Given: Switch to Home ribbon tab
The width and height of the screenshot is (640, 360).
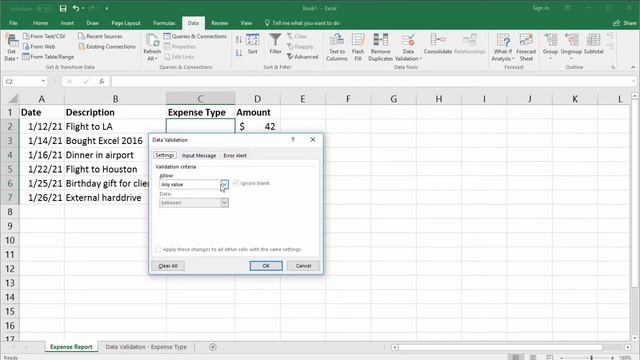Looking at the screenshot, I should pos(40,23).
